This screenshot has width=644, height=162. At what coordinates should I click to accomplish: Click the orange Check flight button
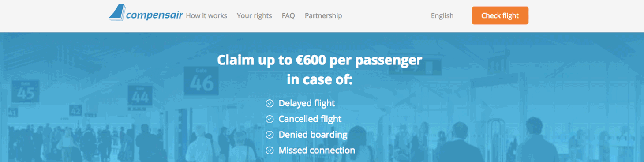[500, 15]
